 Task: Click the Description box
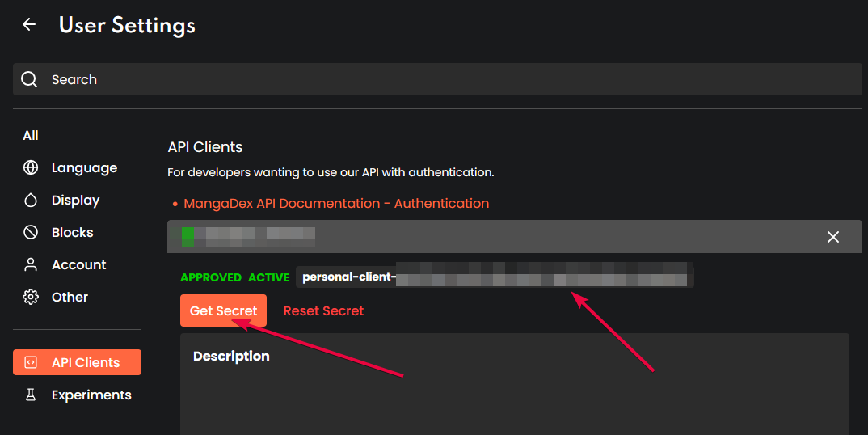click(514, 384)
